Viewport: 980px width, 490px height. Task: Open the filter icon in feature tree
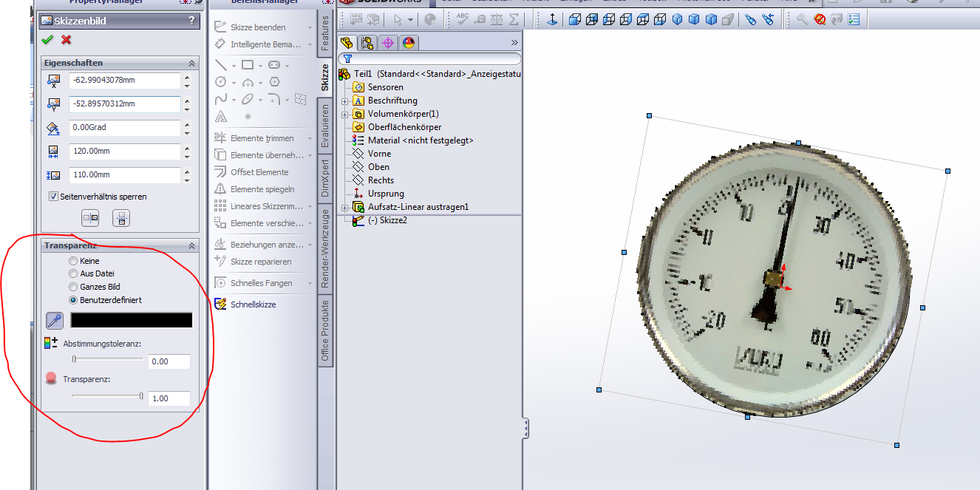(x=347, y=58)
